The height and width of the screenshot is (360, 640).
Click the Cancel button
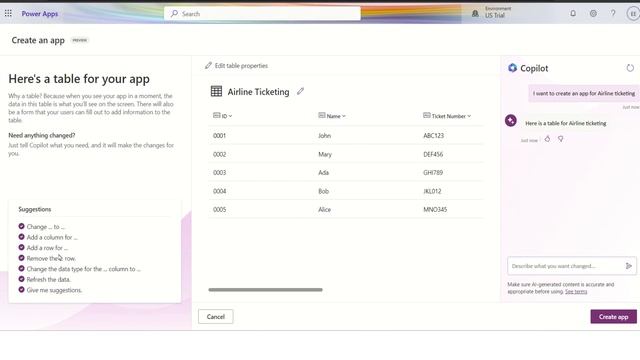(x=216, y=317)
